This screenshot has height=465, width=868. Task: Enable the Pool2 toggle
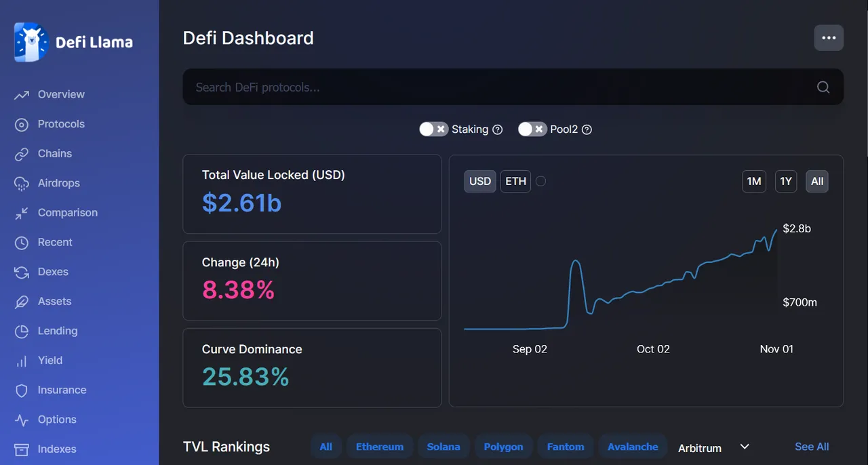pyautogui.click(x=532, y=129)
